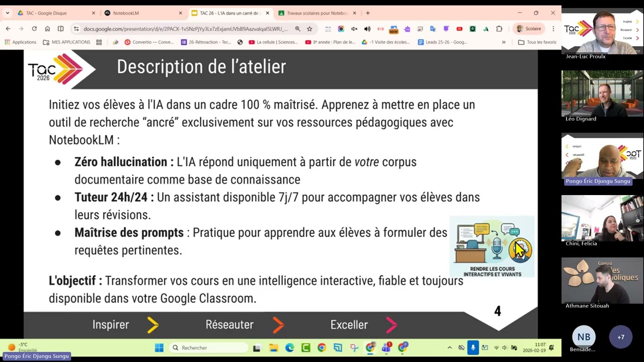Select Jean-Luc Proulx's video tile
The image size is (644, 362).
click(602, 32)
